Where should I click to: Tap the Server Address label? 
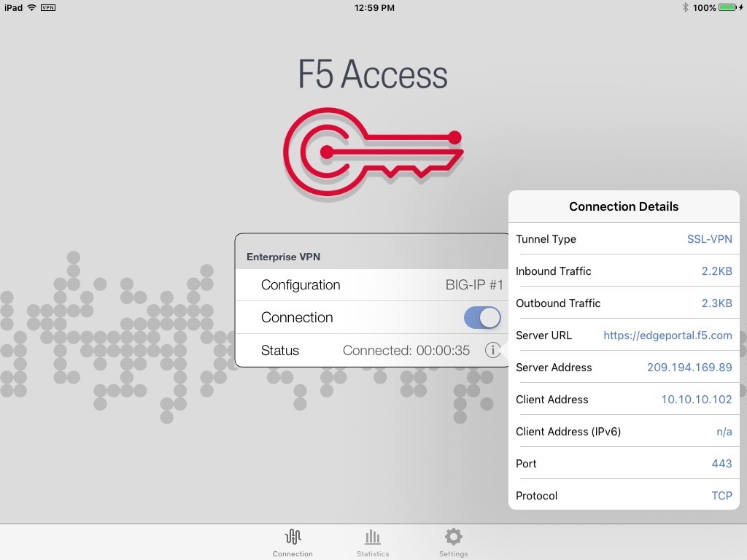click(x=554, y=367)
